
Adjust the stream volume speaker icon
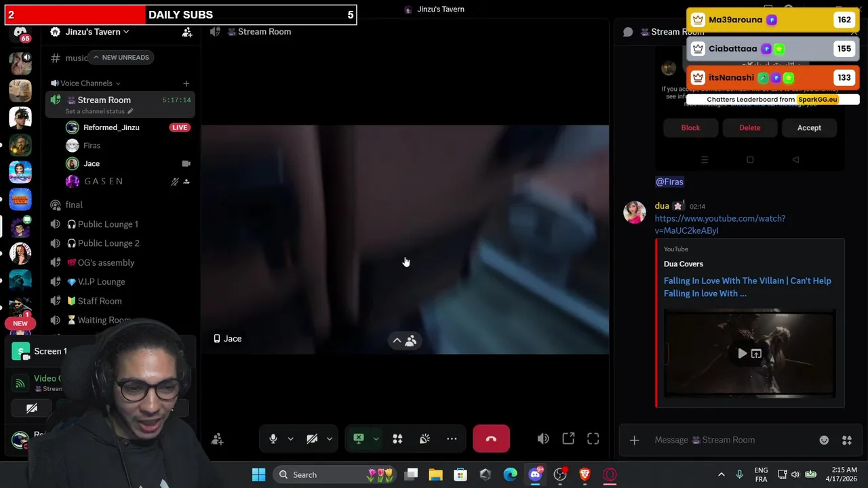543,439
